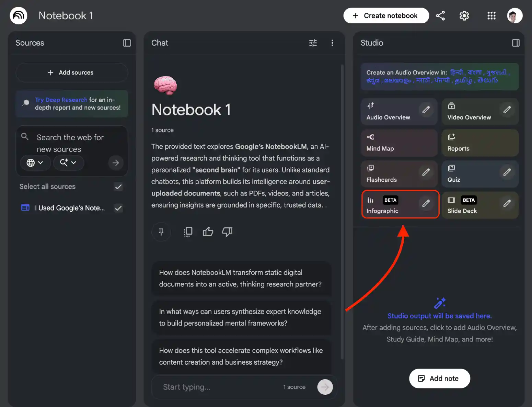Image resolution: width=532 pixels, height=407 pixels.
Task: Open the settings gear icon
Action: (x=464, y=16)
